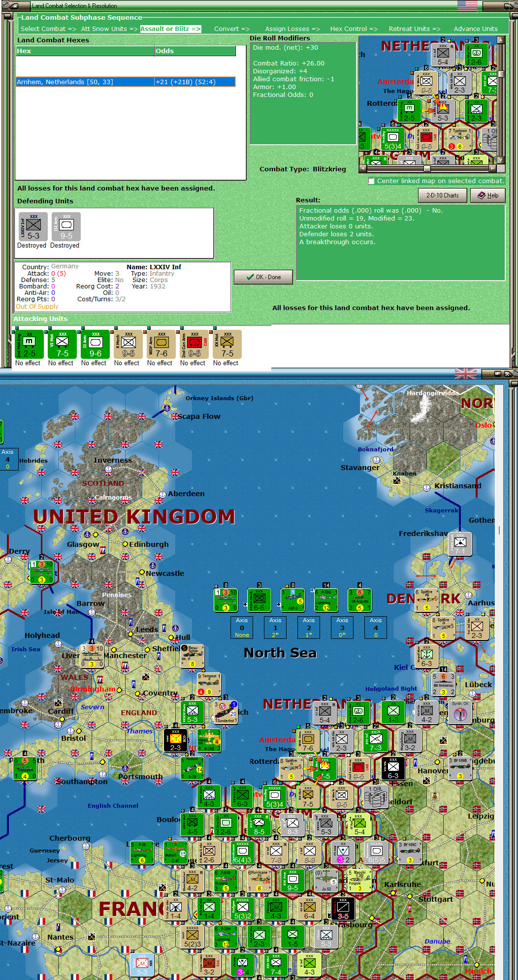518x980 pixels.
Task: Click the 1 OIL barrels counter
Action: [x=377, y=797]
